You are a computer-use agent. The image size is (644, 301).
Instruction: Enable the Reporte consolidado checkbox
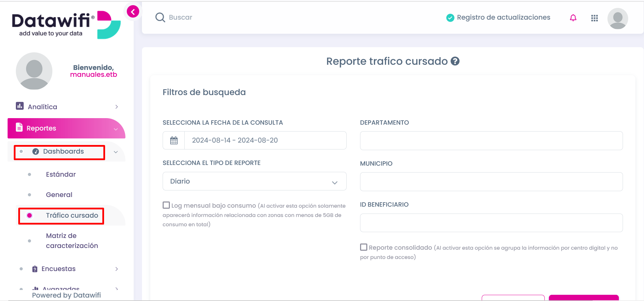364,247
